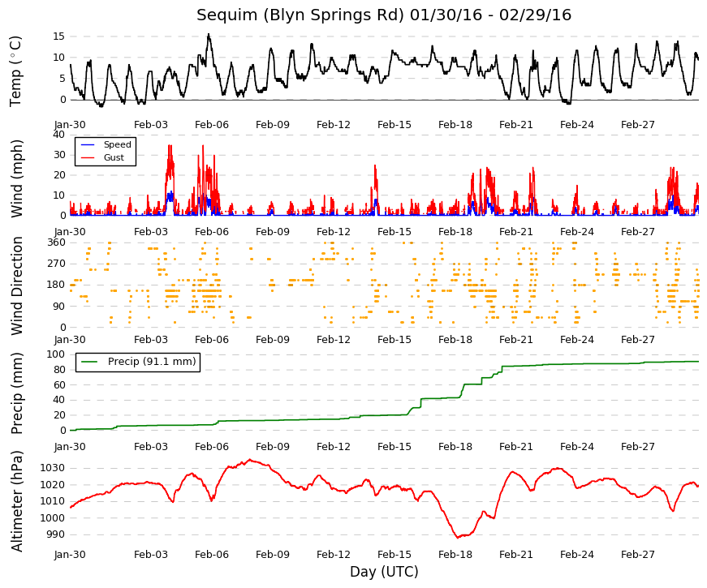This screenshot has height=588, width=707.
Task: Click Feb-21 tick under precip chart
Action: coord(515,447)
